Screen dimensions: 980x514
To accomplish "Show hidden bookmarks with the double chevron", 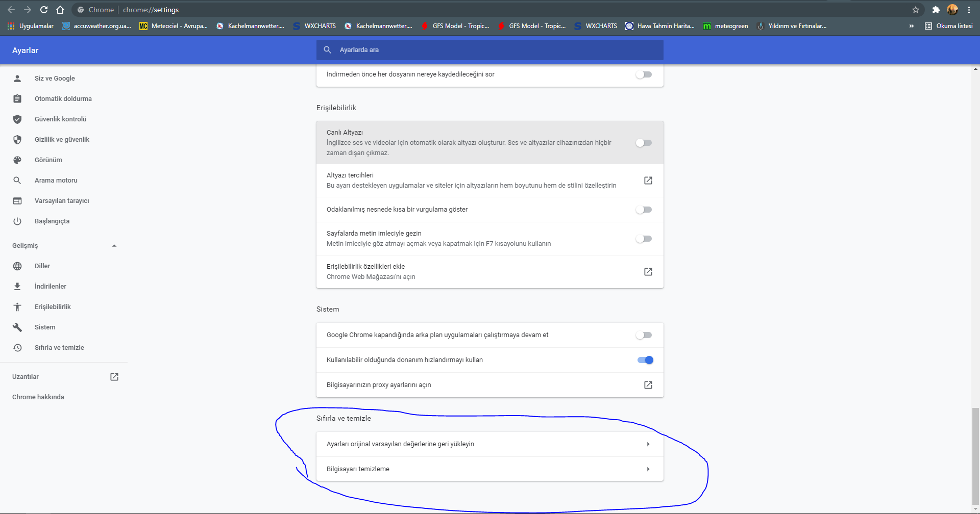I will (912, 26).
